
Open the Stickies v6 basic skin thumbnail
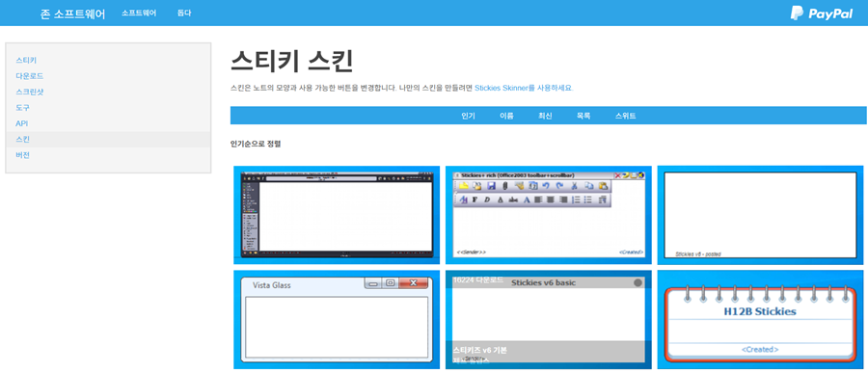(549, 319)
